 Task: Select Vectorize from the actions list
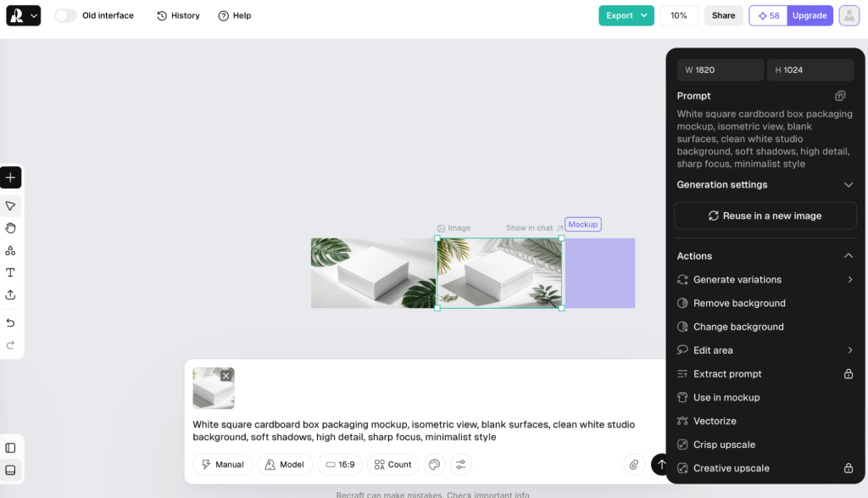pyautogui.click(x=715, y=421)
